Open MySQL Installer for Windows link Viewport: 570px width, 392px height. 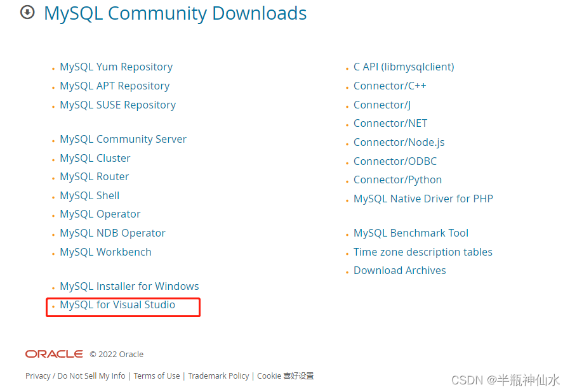click(129, 286)
